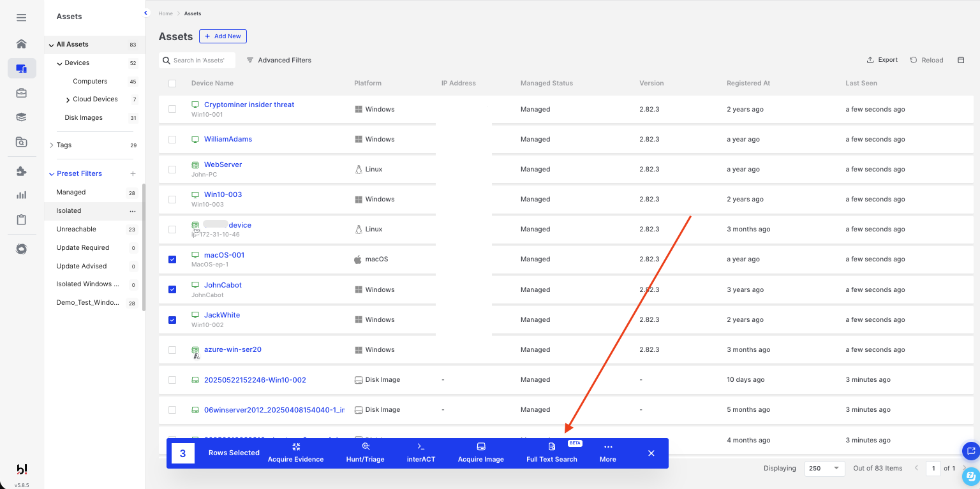Open the Cryptominer insider threat device link
Screen dimensions: 980x489
coord(249,105)
